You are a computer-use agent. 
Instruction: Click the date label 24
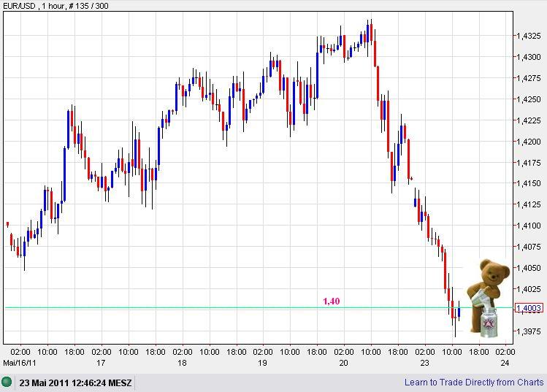click(x=505, y=363)
